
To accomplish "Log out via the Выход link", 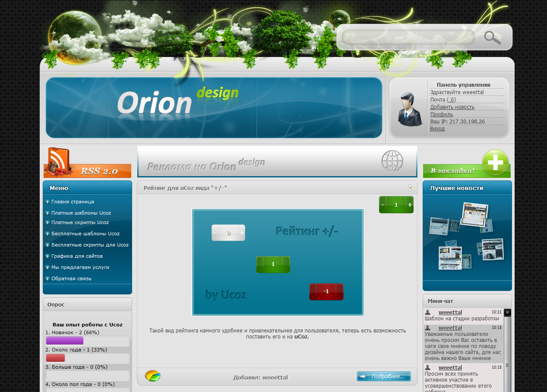I will click(x=437, y=129).
